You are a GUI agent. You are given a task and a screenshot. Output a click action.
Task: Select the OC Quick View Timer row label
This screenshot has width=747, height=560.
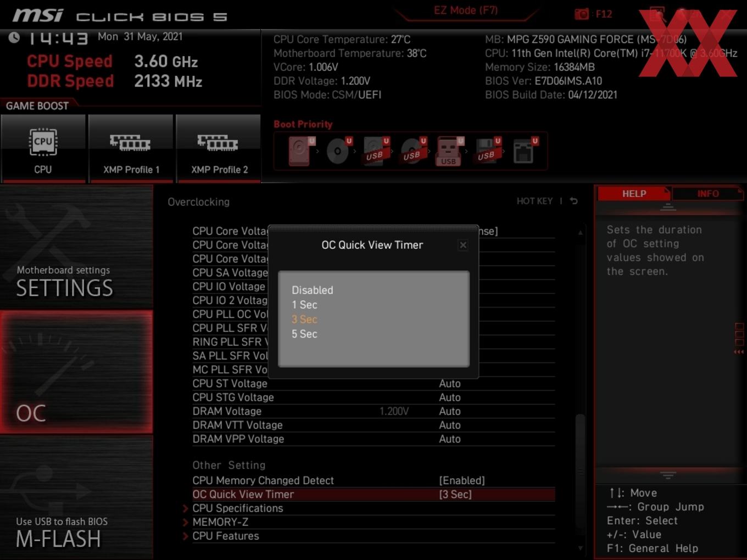pos(243,494)
